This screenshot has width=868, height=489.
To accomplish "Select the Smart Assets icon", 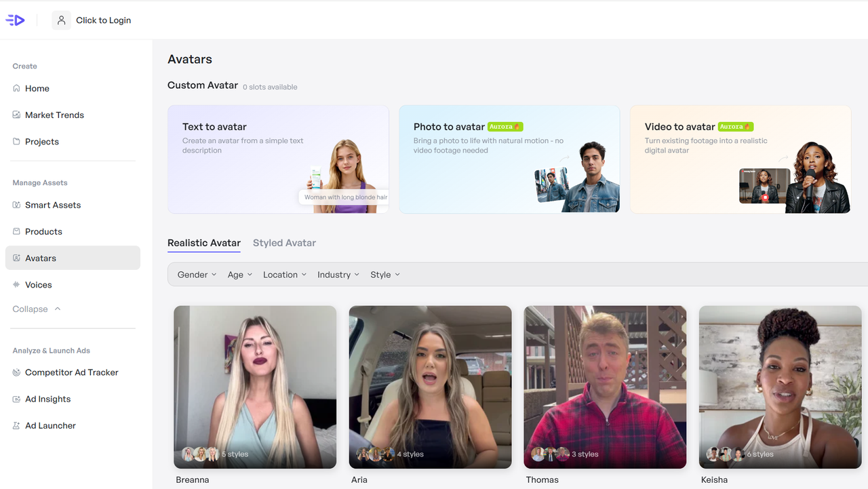I will (16, 204).
